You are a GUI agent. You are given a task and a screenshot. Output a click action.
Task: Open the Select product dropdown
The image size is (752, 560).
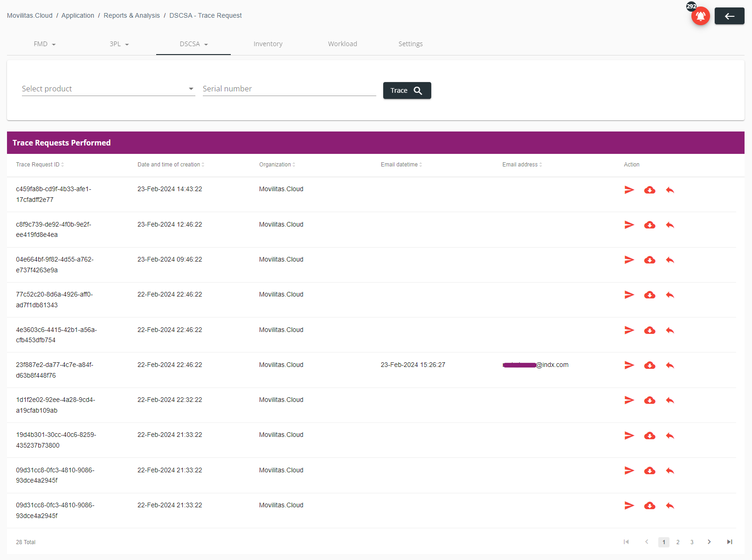click(108, 89)
